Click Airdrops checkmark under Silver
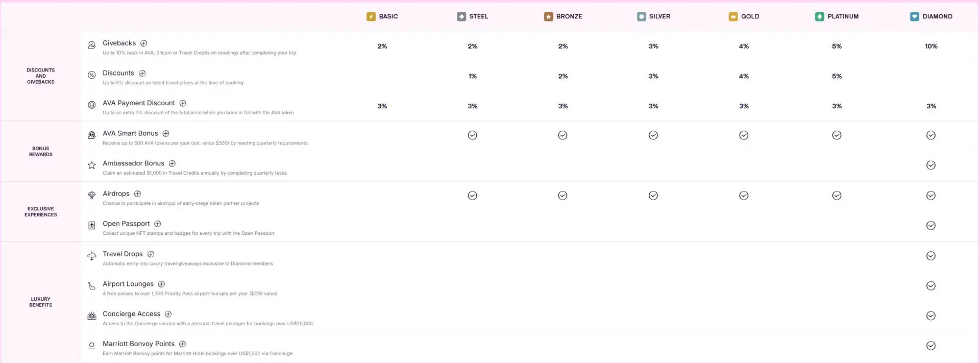This screenshot has height=363, width=980. click(653, 196)
